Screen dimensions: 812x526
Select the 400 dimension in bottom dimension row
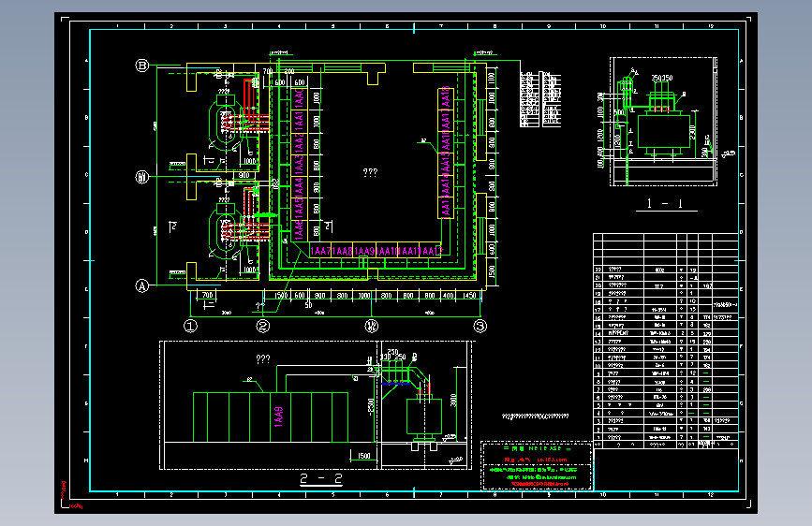coord(448,296)
